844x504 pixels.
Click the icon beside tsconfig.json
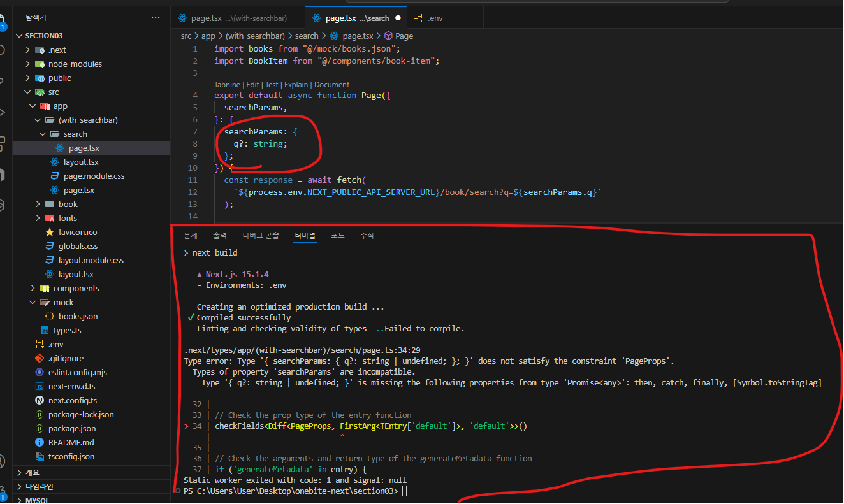point(40,456)
